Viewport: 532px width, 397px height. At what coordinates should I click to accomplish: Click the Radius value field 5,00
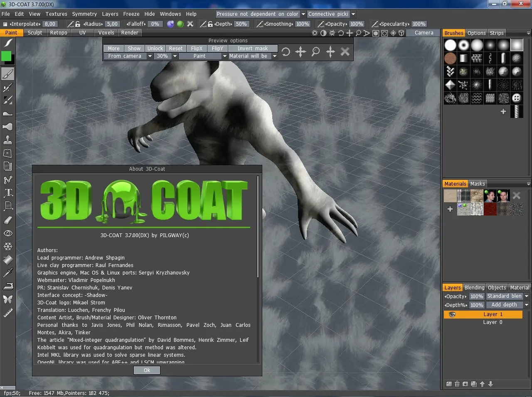pyautogui.click(x=112, y=24)
